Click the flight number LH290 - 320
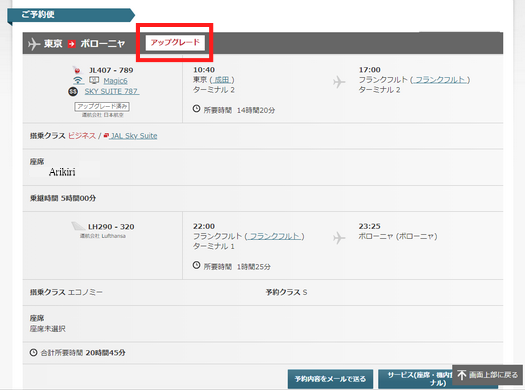This screenshot has height=390, width=525. (x=111, y=227)
